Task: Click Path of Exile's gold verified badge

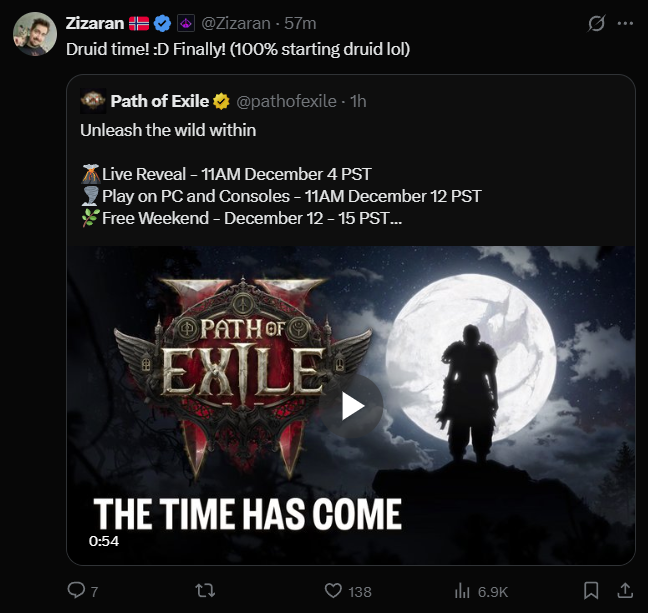Action: coord(221,101)
